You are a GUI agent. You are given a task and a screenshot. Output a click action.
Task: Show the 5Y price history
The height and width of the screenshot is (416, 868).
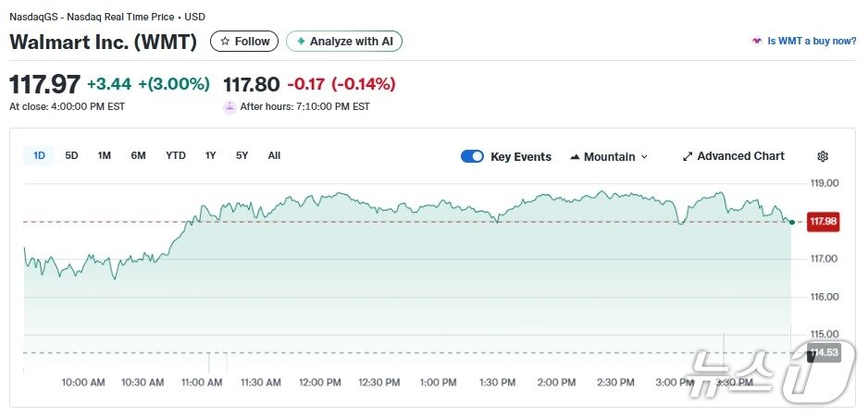coord(242,155)
